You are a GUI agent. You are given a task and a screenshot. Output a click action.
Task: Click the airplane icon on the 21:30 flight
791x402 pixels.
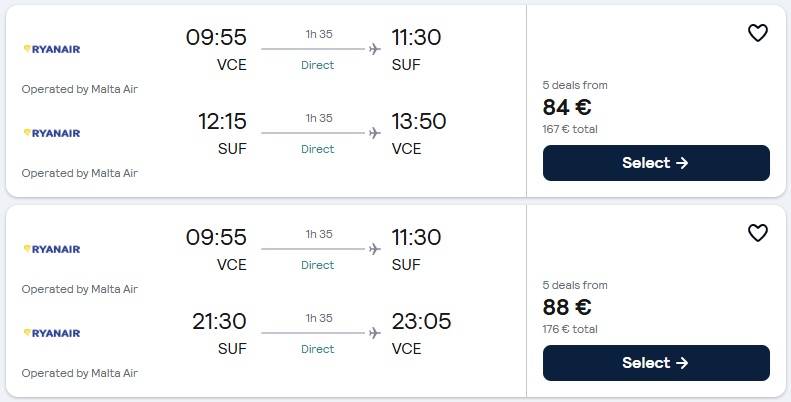pos(375,333)
